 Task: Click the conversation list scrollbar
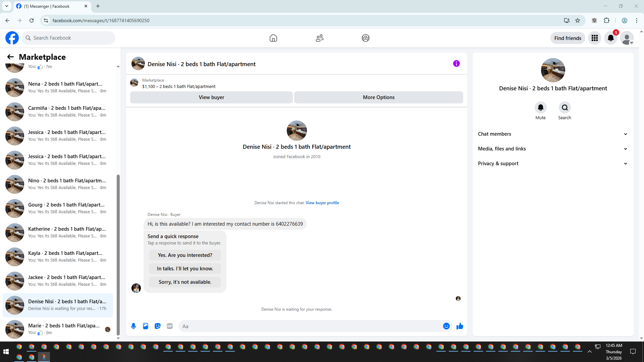[x=118, y=255]
